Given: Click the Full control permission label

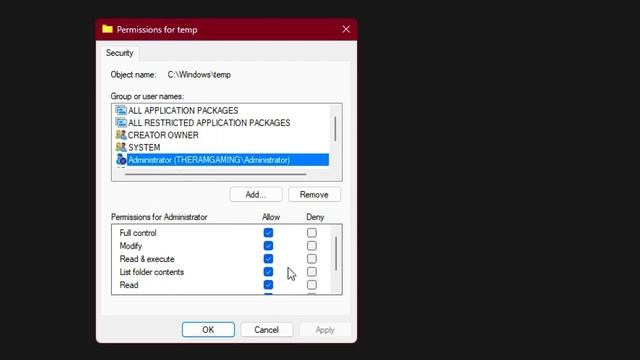Looking at the screenshot, I should tap(138, 233).
